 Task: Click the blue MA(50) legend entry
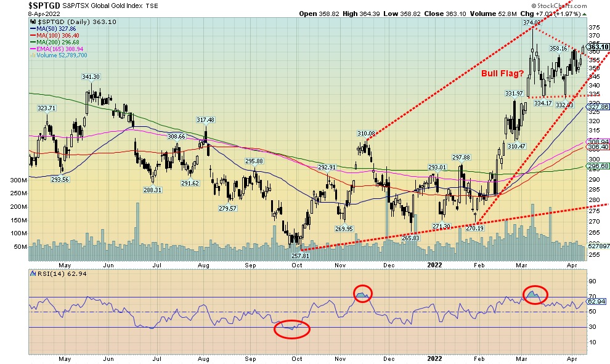pyautogui.click(x=55, y=29)
